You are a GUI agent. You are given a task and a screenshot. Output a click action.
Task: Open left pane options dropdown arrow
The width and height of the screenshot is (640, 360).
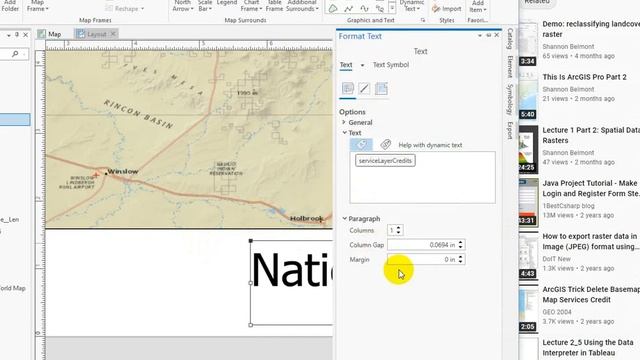click(x=9, y=36)
